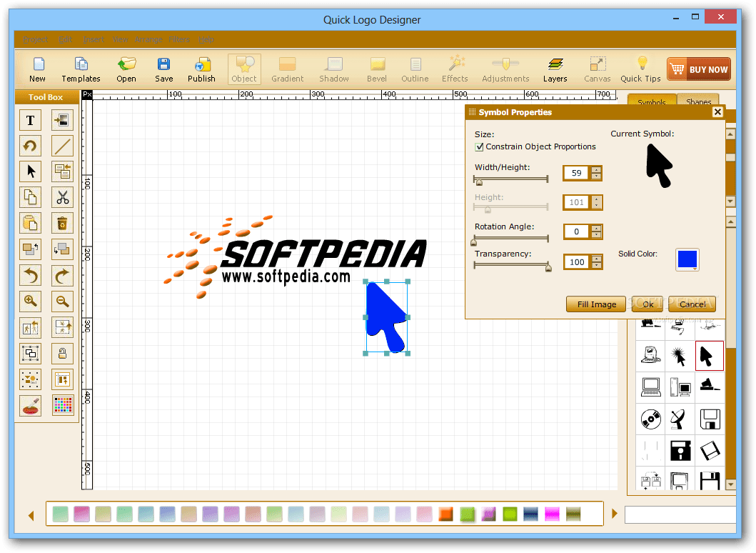This screenshot has width=756, height=553.
Task: Click the Undo arrow tool
Action: click(x=31, y=276)
